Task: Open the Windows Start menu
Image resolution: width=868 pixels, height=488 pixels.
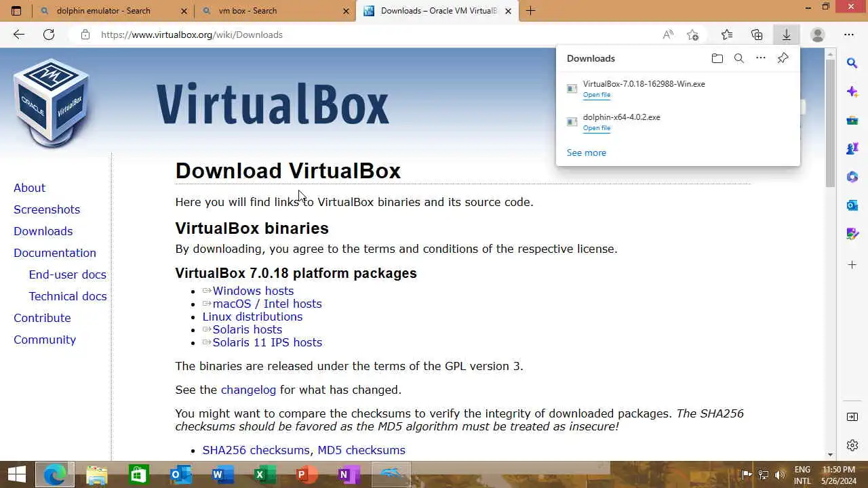Action: 16,474
